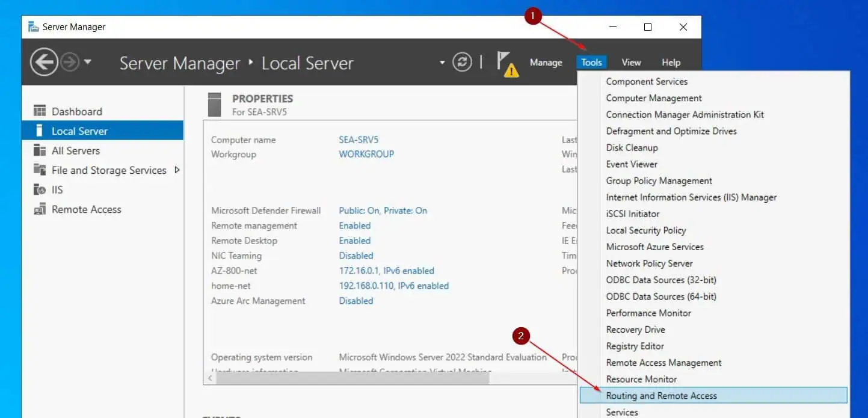This screenshot has height=418, width=868.
Task: Click the "Microsoft Defender Firewall" label
Action: (266, 211)
